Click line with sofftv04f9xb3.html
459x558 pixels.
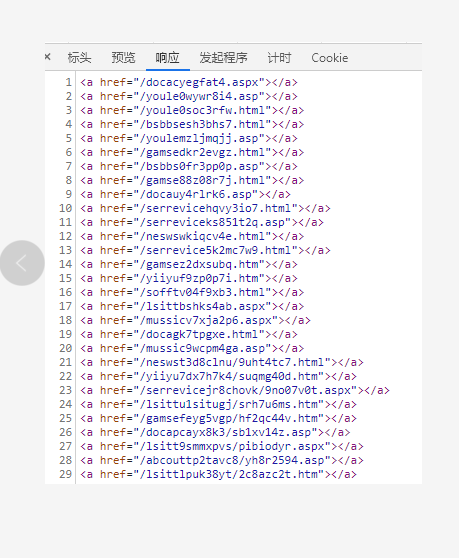coord(192,293)
